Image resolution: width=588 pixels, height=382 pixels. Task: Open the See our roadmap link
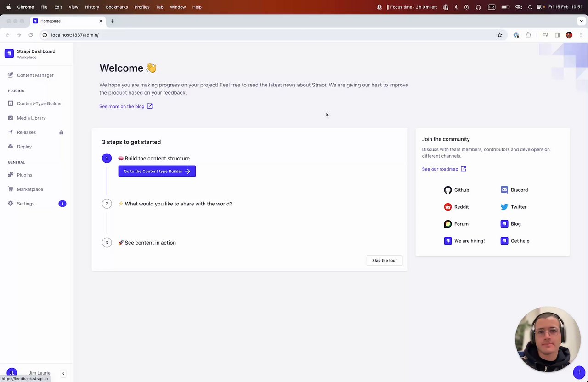444,169
